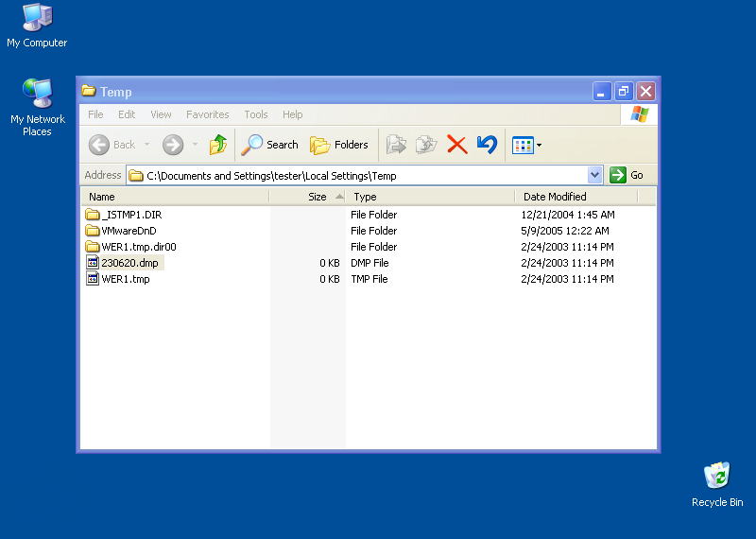Restore down the Temp window
756x539 pixels.
[624, 91]
